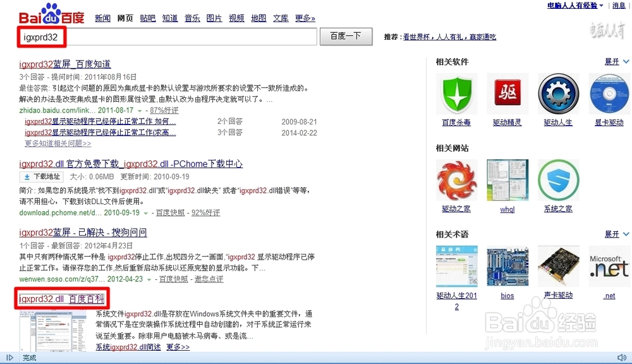
Task: Click the 百度一下 search button
Action: coord(346,36)
